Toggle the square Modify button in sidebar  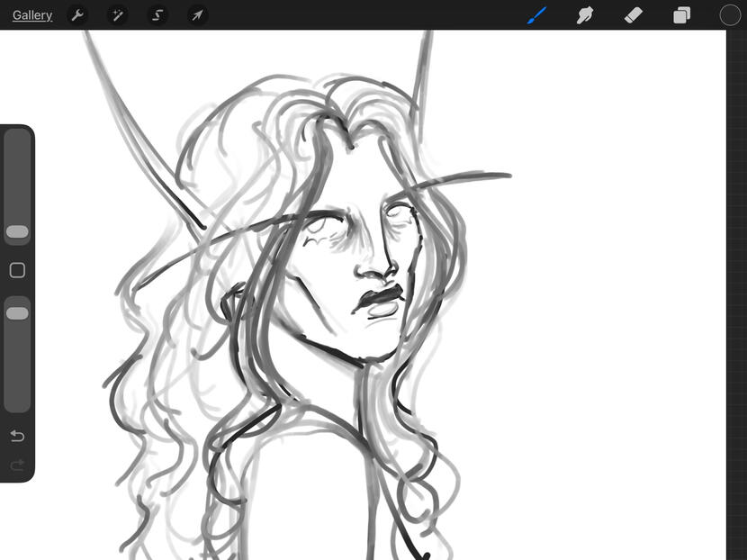click(x=17, y=270)
